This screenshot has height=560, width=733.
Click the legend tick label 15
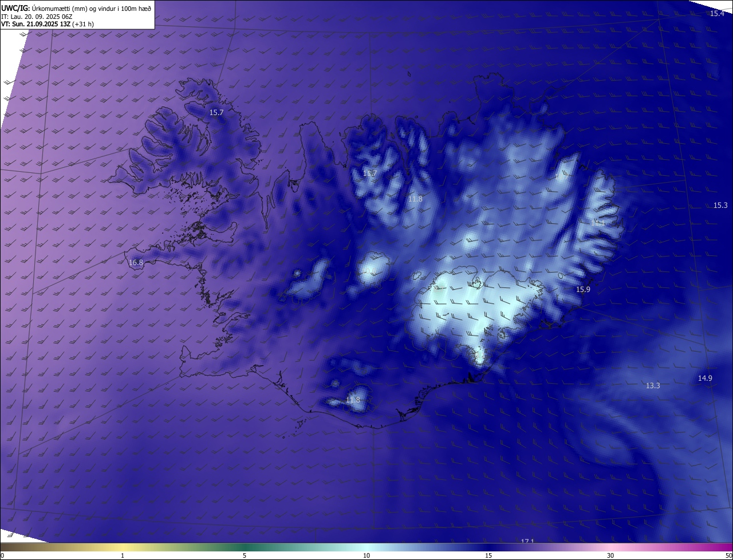[x=488, y=555]
